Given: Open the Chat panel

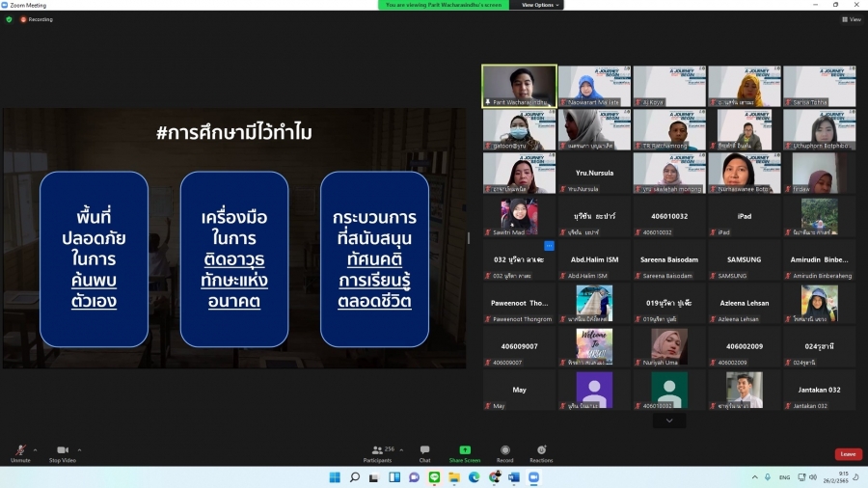Looking at the screenshot, I should click(424, 452).
